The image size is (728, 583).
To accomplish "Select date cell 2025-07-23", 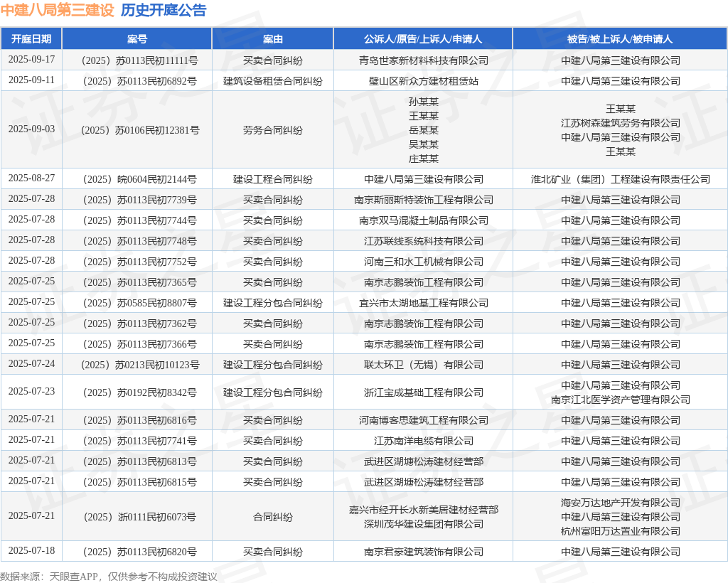I will pyautogui.click(x=31, y=392).
